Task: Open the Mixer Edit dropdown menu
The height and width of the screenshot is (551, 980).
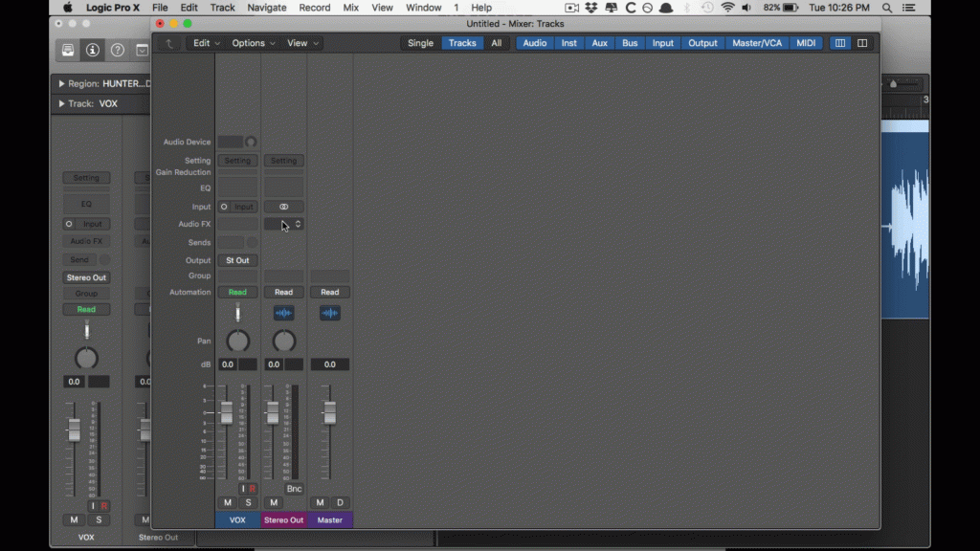Action: coord(207,43)
